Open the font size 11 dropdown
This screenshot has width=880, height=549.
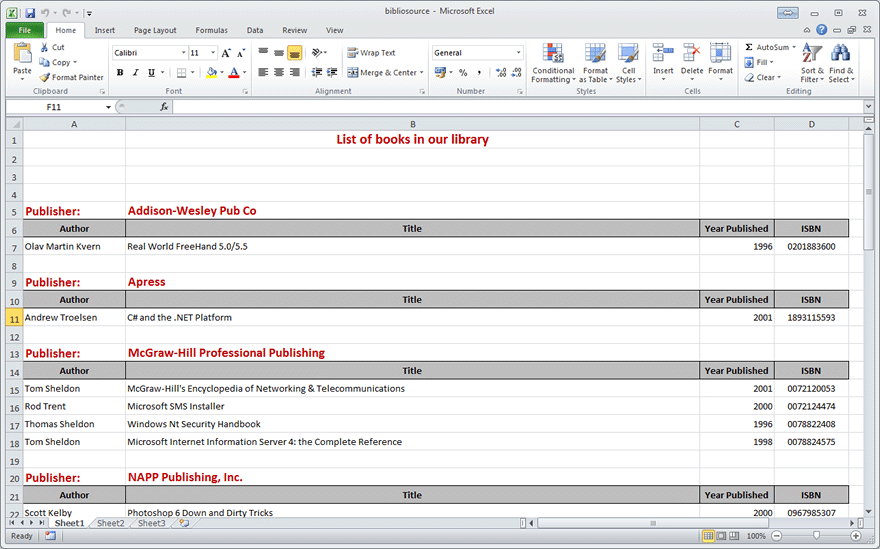pyautogui.click(x=213, y=53)
